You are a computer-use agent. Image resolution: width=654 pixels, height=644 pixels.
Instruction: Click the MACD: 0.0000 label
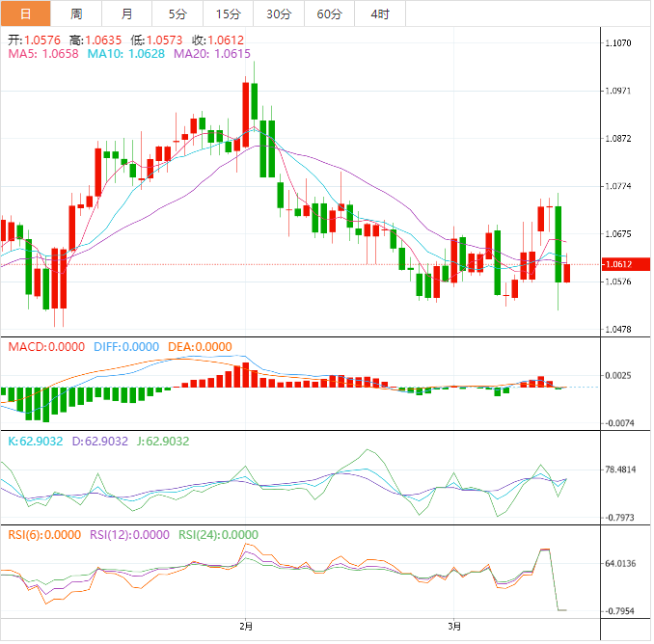(46, 347)
